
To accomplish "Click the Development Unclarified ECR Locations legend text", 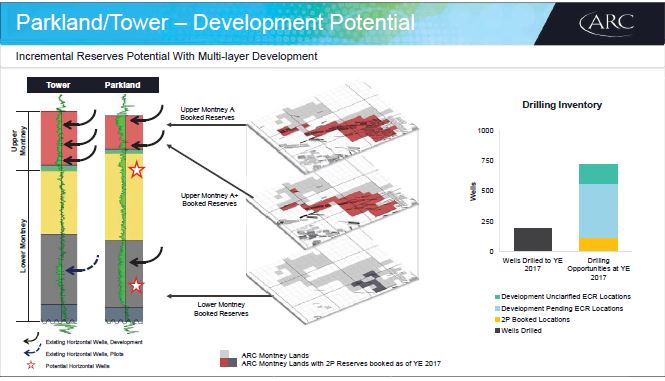I will point(566,297).
